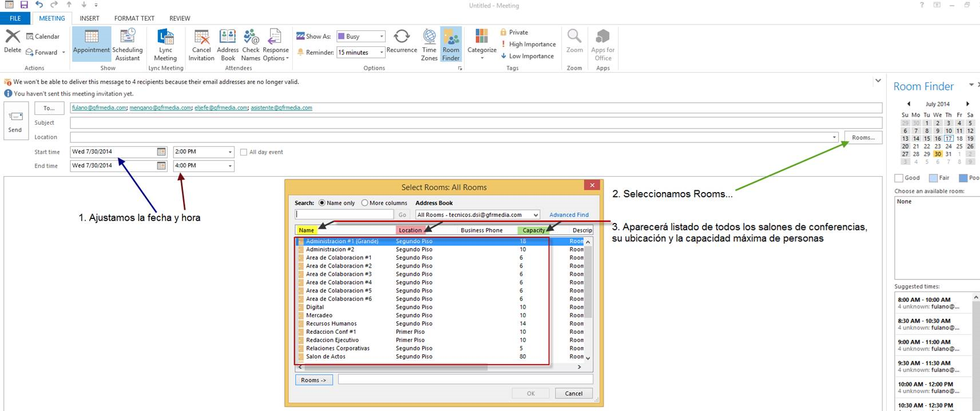Click the purple Busy color swatch

pos(341,37)
